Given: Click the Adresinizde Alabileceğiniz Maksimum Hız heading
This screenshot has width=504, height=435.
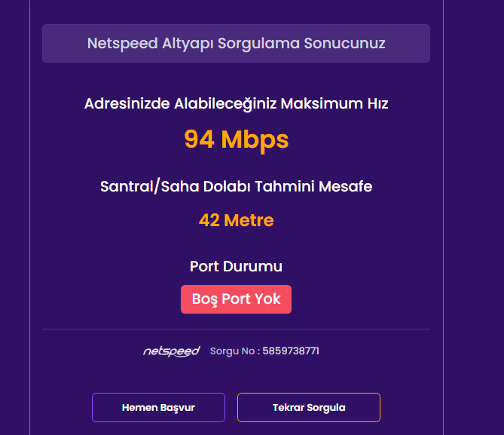Looking at the screenshot, I should coord(236,103).
